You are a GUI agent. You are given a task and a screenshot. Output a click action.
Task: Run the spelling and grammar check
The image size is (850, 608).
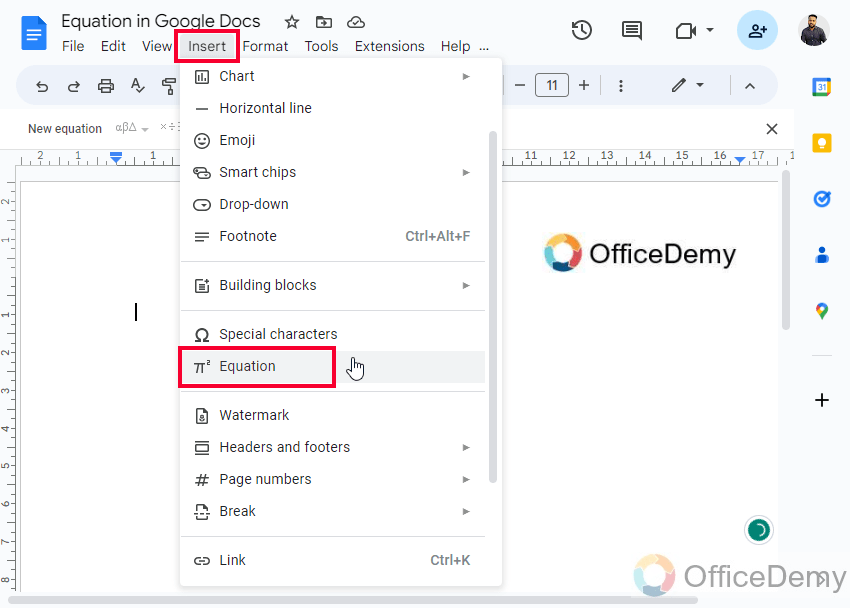coord(138,86)
